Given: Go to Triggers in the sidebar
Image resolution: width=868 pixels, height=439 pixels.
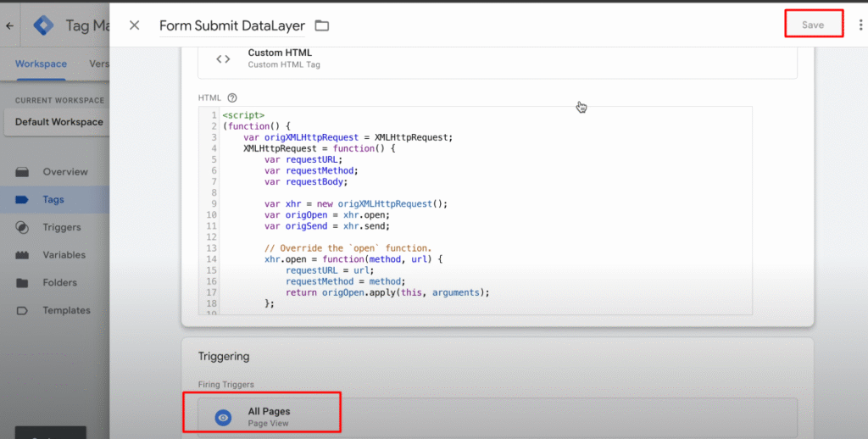Looking at the screenshot, I should point(61,227).
